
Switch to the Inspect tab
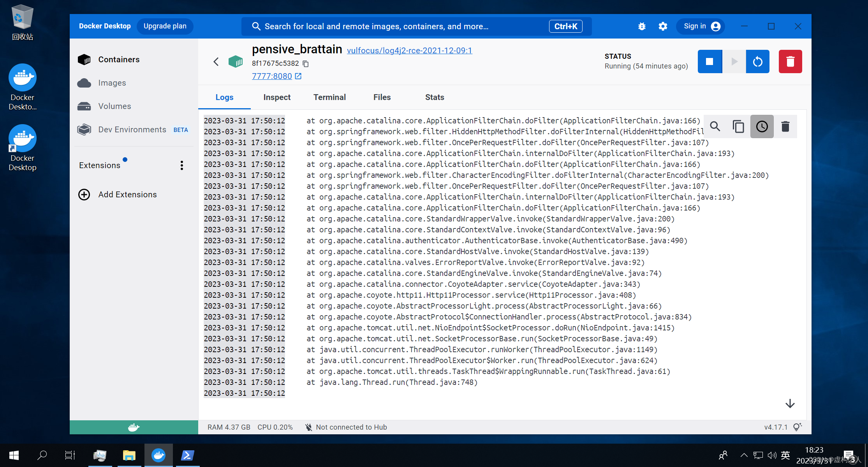[277, 97]
